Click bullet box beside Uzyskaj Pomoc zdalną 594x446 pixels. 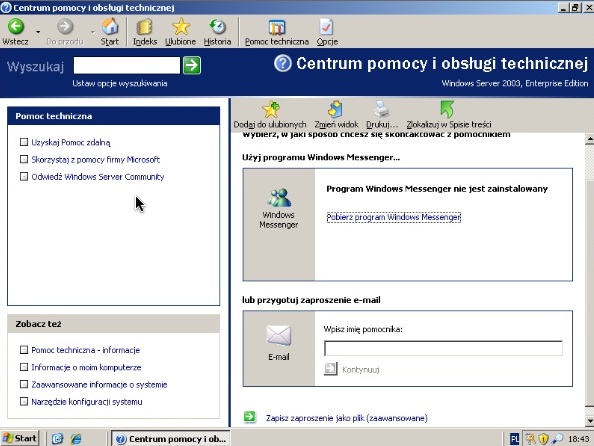pos(24,142)
